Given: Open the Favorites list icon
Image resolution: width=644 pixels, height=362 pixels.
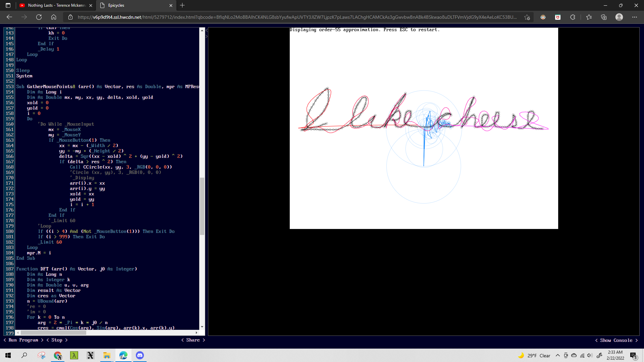Looking at the screenshot, I should (x=589, y=17).
